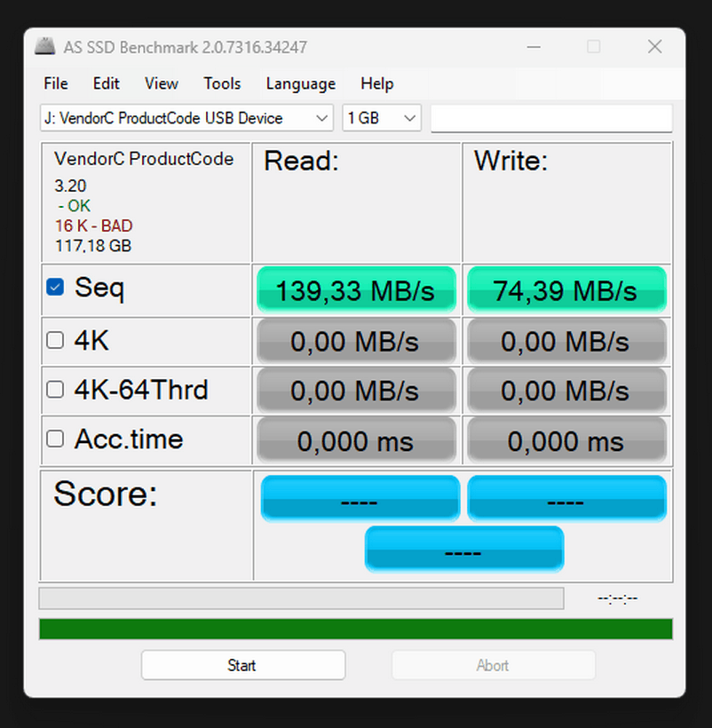Click the Abort button
Viewport: 712px width, 728px height.
coord(494,665)
